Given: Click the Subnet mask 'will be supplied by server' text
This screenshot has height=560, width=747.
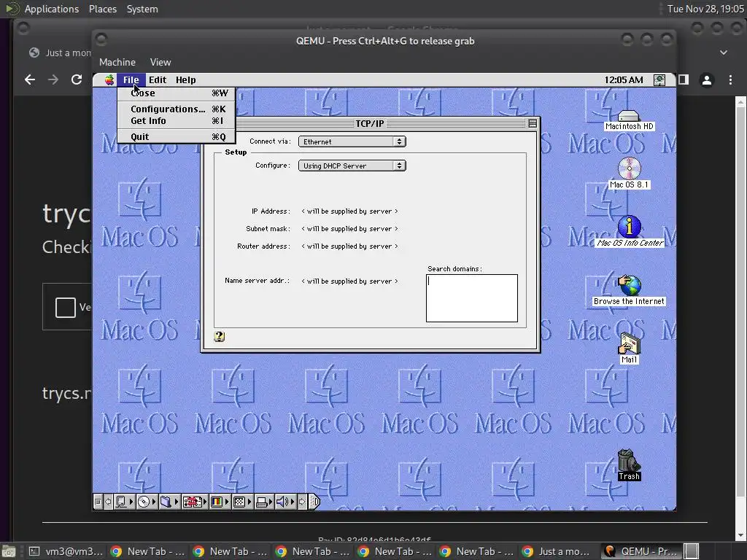Looking at the screenshot, I should click(349, 229).
